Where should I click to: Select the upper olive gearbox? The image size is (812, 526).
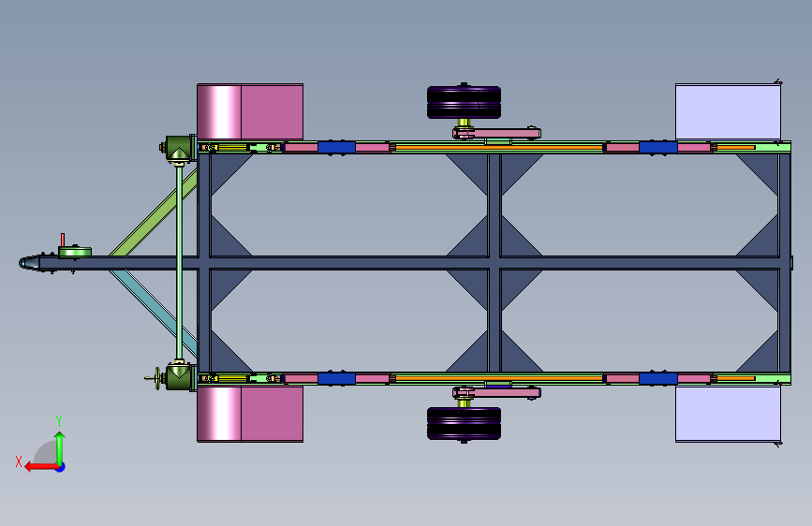pyautogui.click(x=179, y=149)
